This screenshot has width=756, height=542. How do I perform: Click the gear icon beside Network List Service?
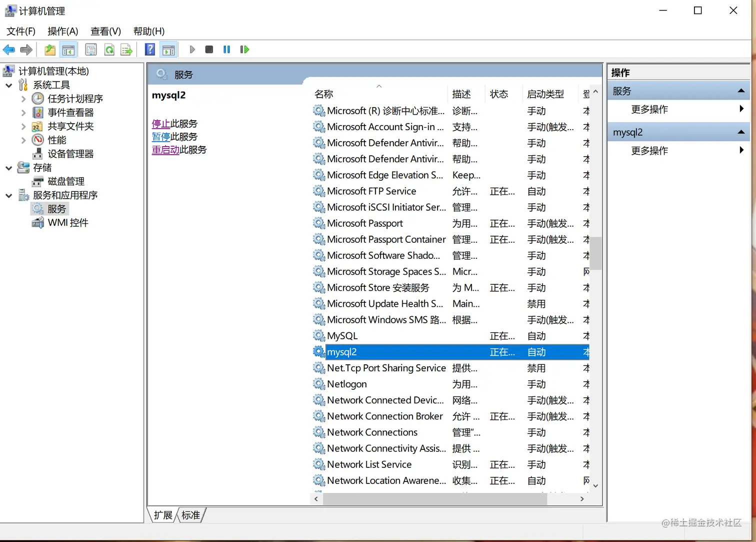click(319, 464)
